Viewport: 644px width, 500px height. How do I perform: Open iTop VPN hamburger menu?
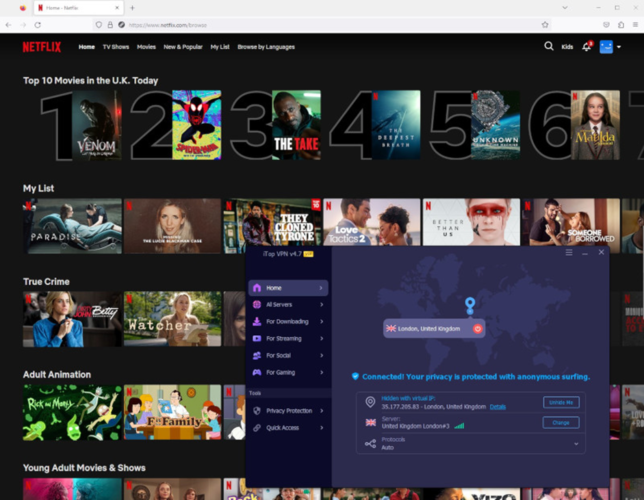coord(569,252)
